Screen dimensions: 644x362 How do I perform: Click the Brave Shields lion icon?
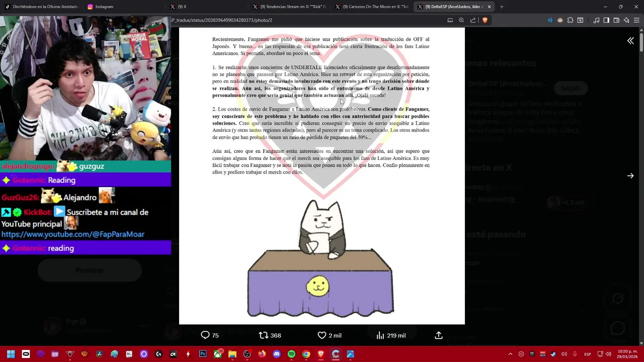tap(485, 20)
